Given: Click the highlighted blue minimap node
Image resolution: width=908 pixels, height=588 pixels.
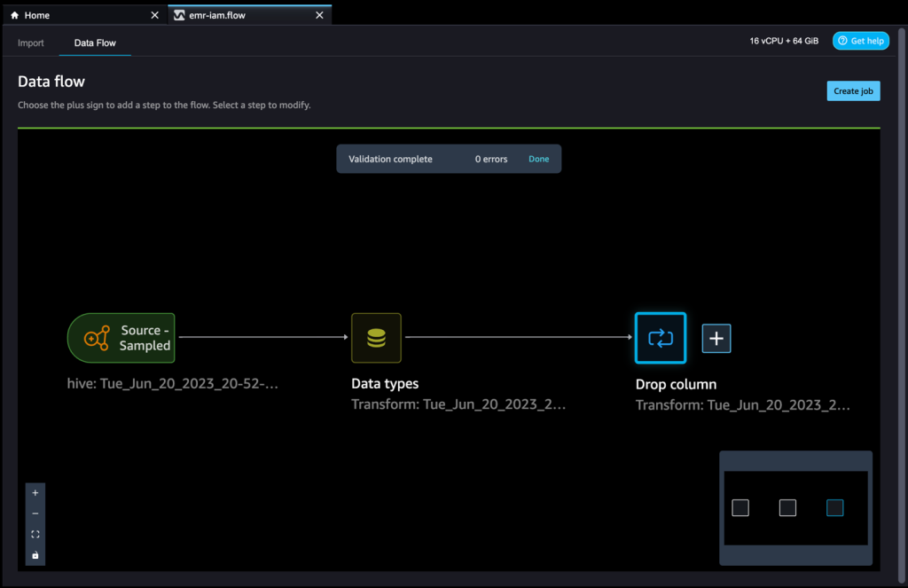Looking at the screenshot, I should [834, 508].
